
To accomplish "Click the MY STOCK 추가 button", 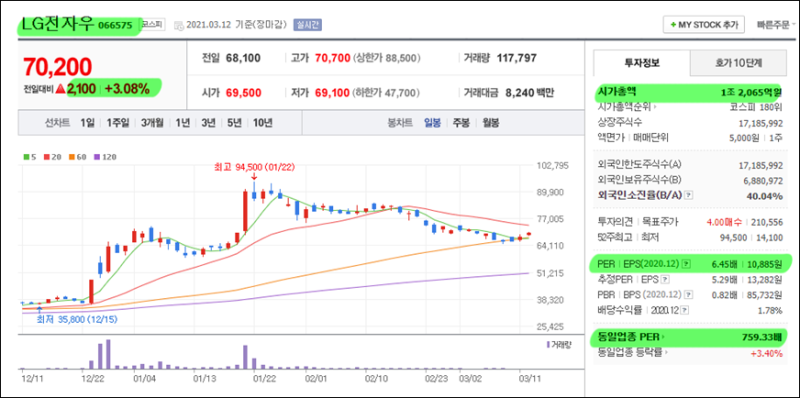I will tap(704, 24).
